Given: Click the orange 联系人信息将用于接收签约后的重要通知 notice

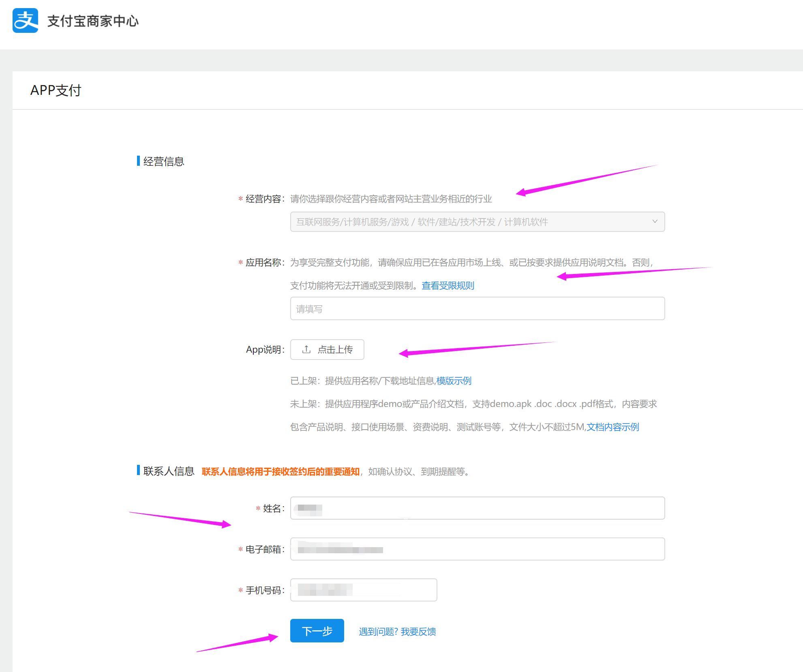Looking at the screenshot, I should point(281,472).
